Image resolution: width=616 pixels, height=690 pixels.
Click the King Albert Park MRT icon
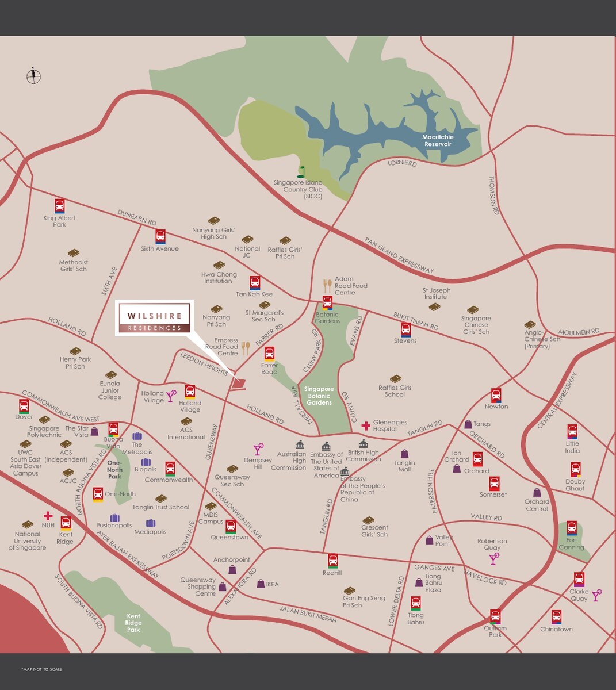[59, 206]
